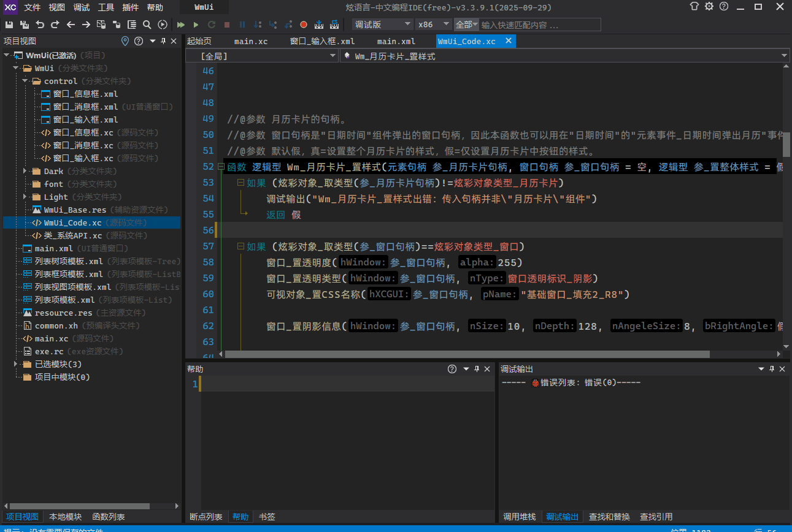Click the editor horizontal scrollbar
The width and height of the screenshot is (792, 532).
point(466,354)
